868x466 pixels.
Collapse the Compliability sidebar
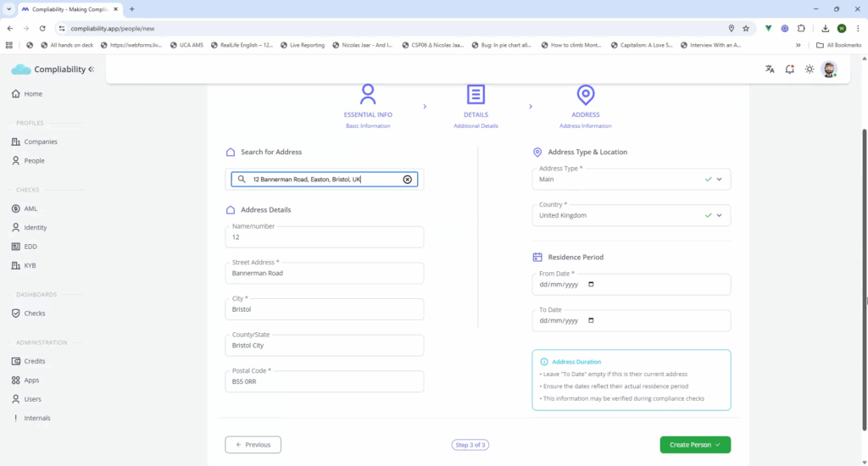click(x=92, y=69)
